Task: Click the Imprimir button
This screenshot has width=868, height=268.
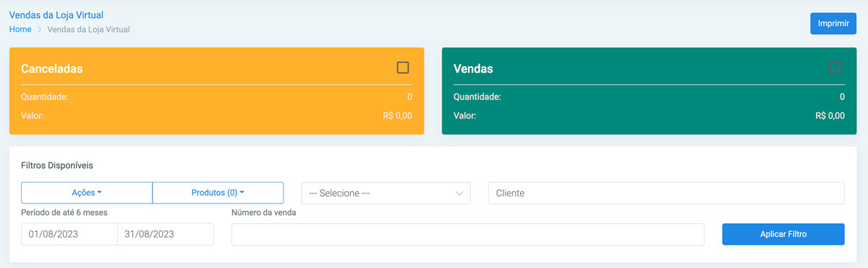Action: pyautogui.click(x=833, y=23)
